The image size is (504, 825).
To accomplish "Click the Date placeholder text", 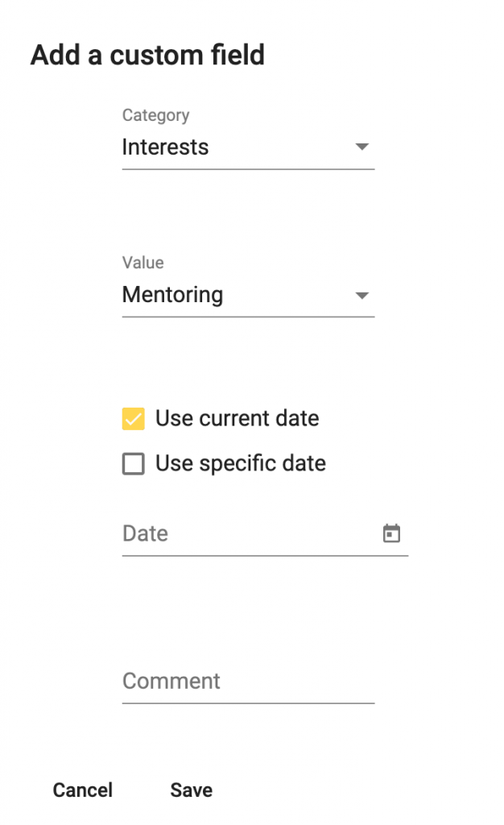I will pos(145,533).
